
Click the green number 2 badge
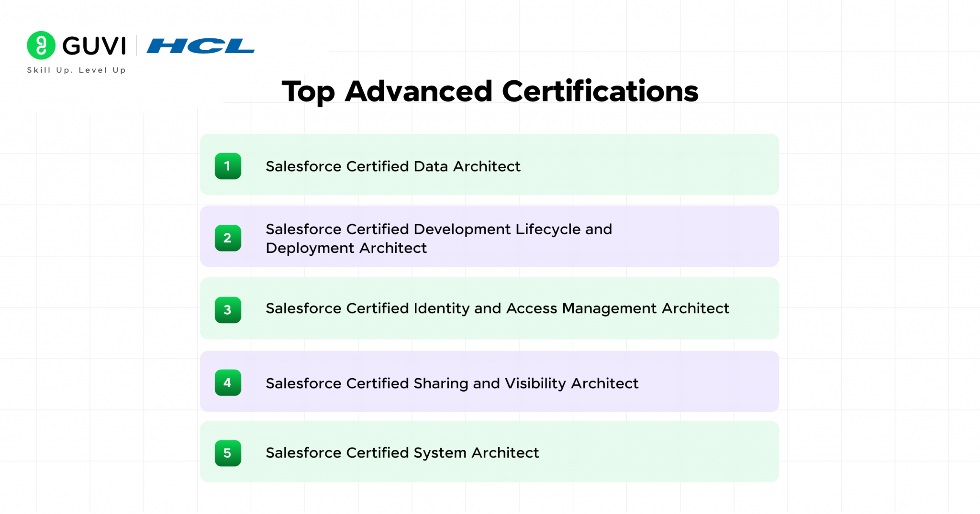pyautogui.click(x=228, y=238)
